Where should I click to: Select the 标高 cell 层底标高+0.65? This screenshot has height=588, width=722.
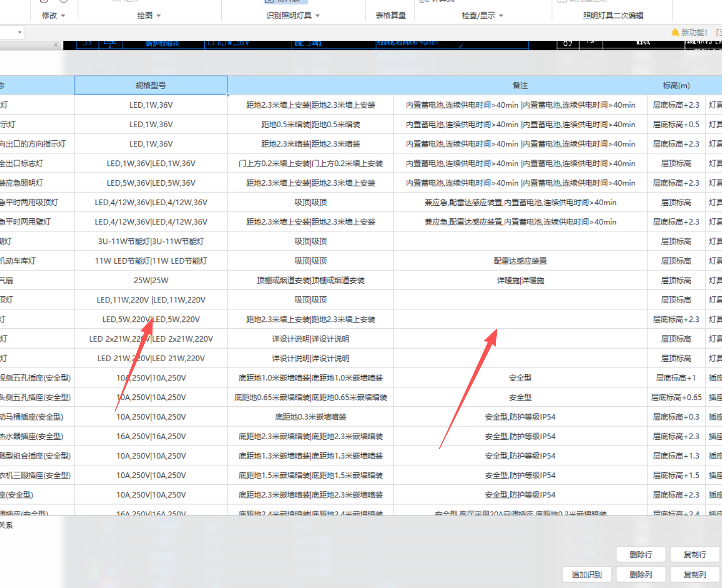click(x=676, y=397)
